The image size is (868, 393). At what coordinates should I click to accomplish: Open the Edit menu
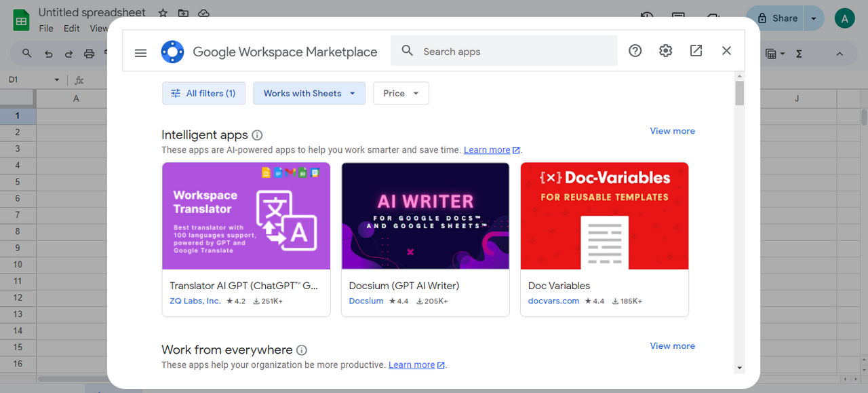pyautogui.click(x=72, y=29)
